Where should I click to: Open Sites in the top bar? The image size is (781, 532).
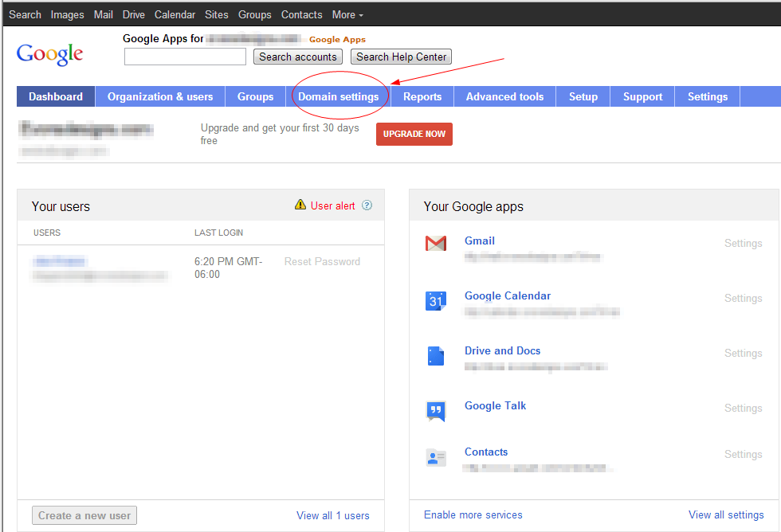[217, 15]
